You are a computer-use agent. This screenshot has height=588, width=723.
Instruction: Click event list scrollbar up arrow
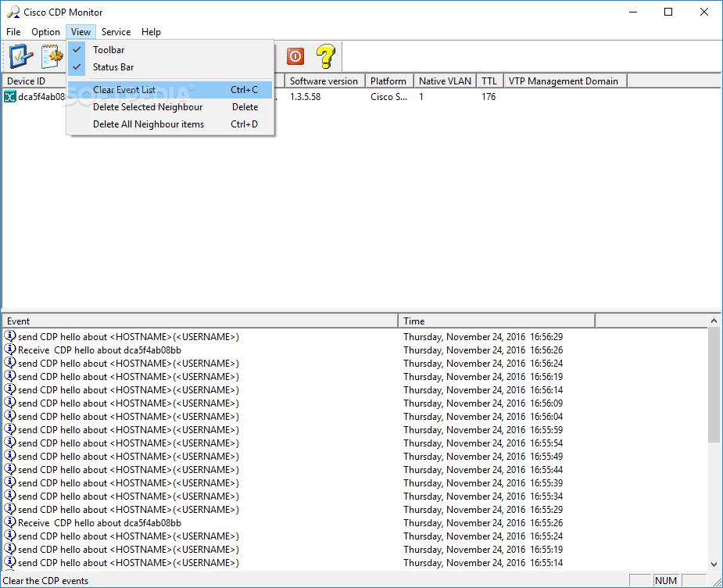714,321
